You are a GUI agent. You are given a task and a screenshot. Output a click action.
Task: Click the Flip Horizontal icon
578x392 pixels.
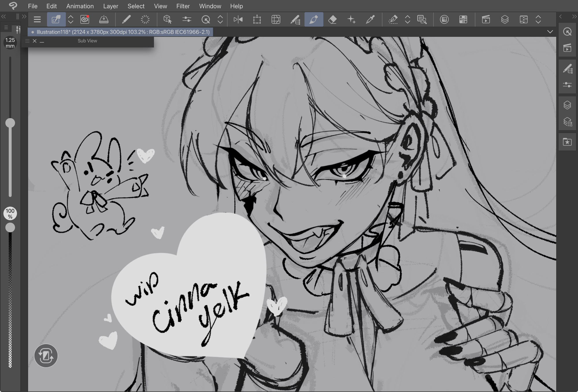[x=238, y=20]
